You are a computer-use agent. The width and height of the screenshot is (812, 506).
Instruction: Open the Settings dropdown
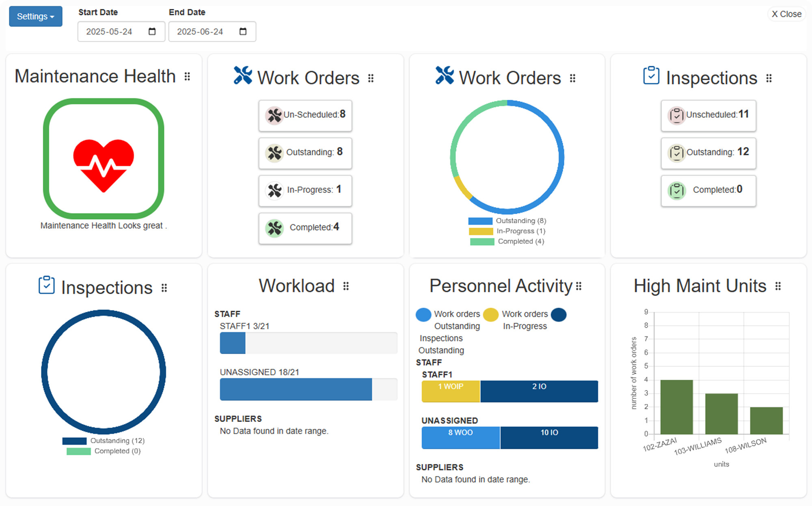pyautogui.click(x=36, y=17)
